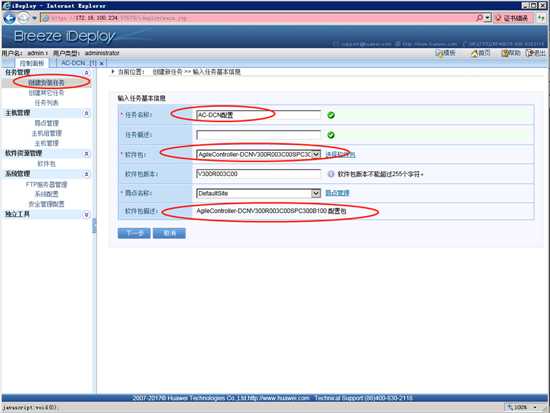
Task: Switch to the 控制面板 tab
Action: tap(32, 63)
